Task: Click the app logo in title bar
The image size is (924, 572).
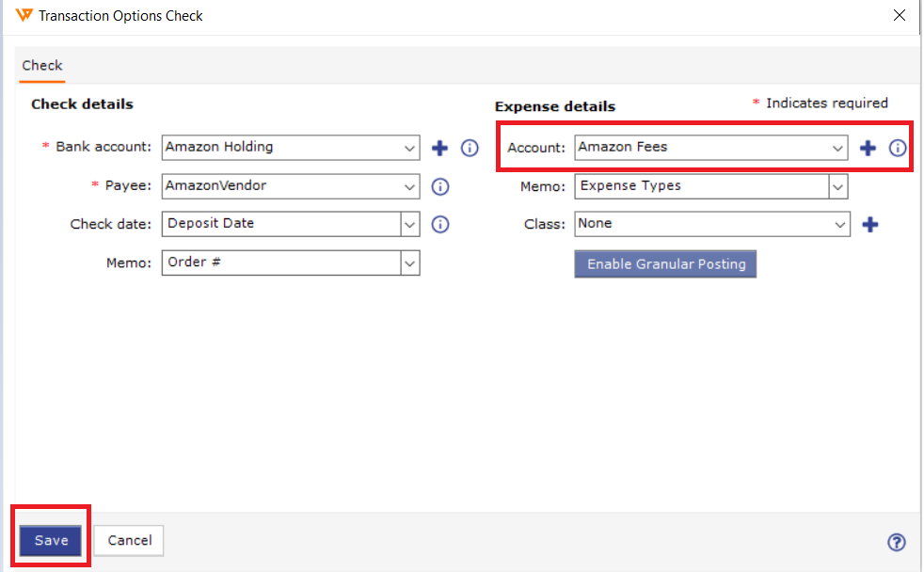Action: point(24,15)
